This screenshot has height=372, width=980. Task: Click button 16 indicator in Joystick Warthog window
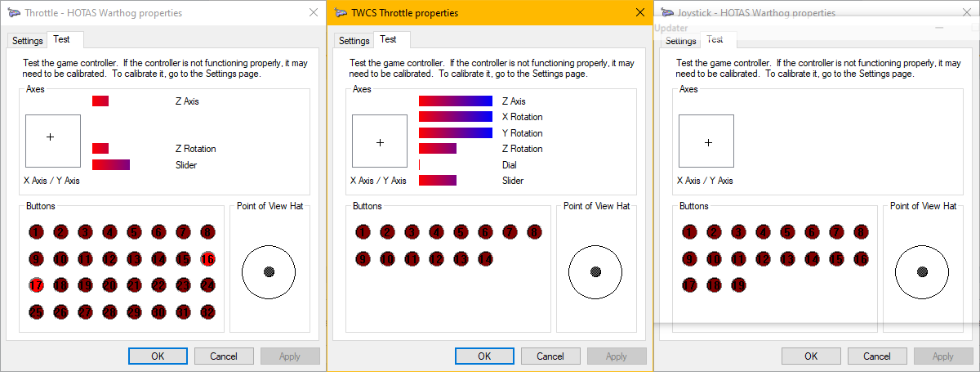[x=861, y=259]
